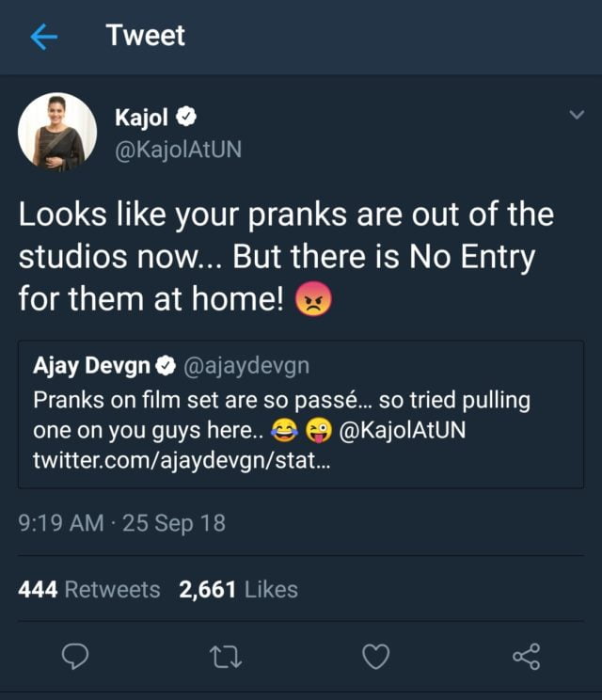Click the Kajol display name
Viewport: 602px width, 700px height.
[141, 119]
